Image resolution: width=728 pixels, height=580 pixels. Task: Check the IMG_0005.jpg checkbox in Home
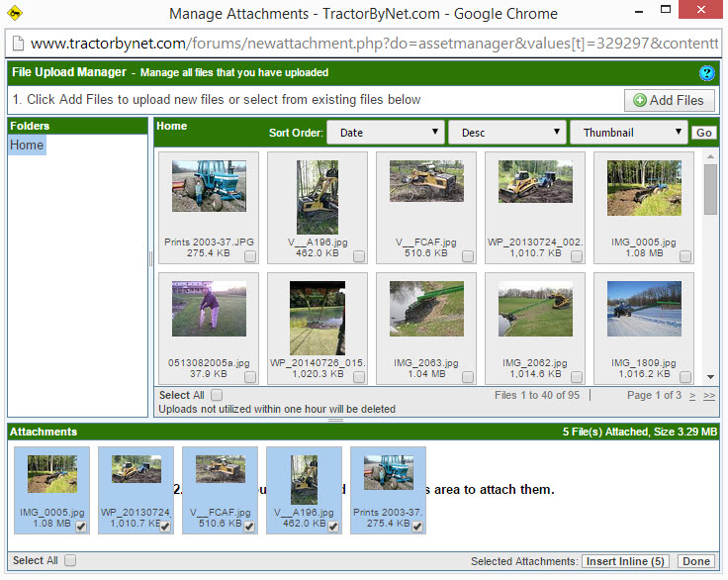685,256
